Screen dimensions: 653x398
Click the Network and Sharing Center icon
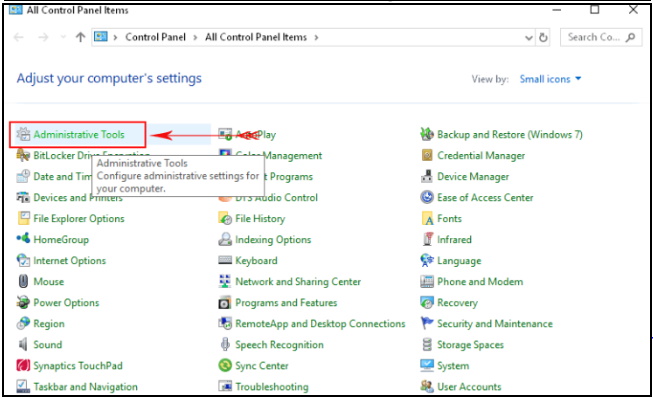225,281
